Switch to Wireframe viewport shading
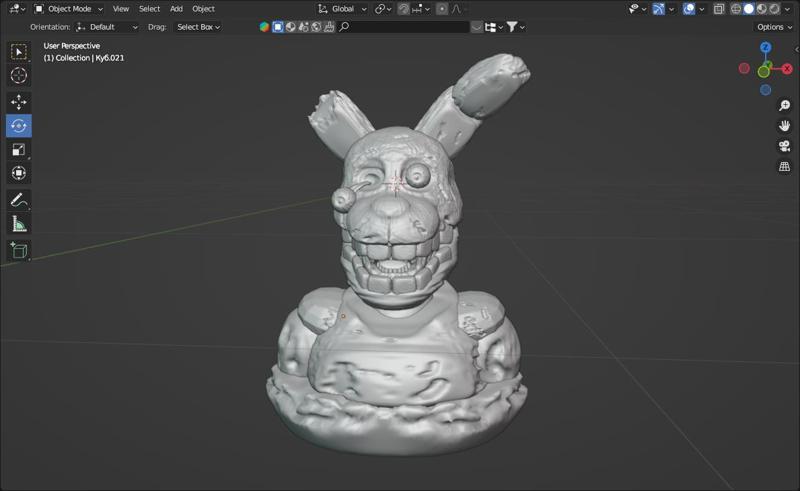Viewport: 800px width, 491px height. point(736,9)
